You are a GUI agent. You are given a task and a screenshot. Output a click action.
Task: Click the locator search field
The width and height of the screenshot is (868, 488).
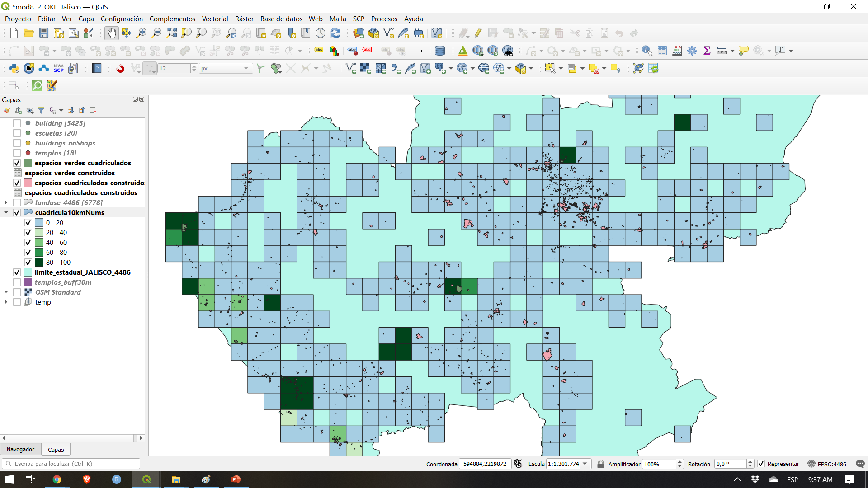(71, 464)
